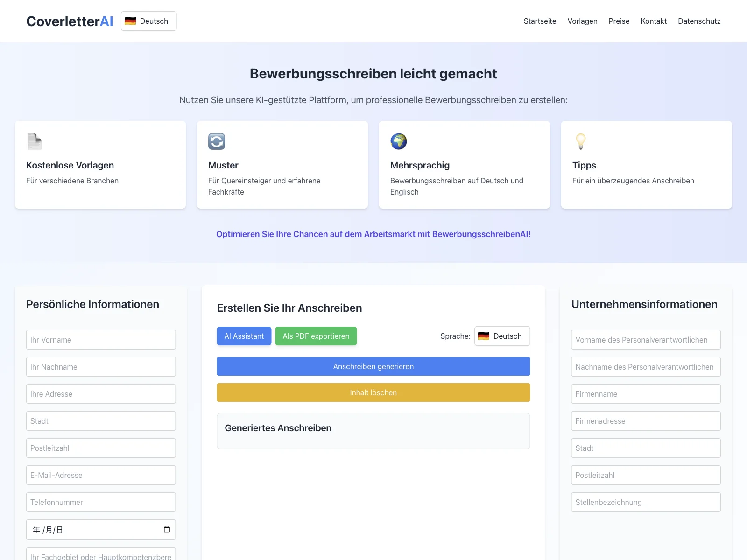Open the Sprache Deutsch dropdown

point(502,336)
